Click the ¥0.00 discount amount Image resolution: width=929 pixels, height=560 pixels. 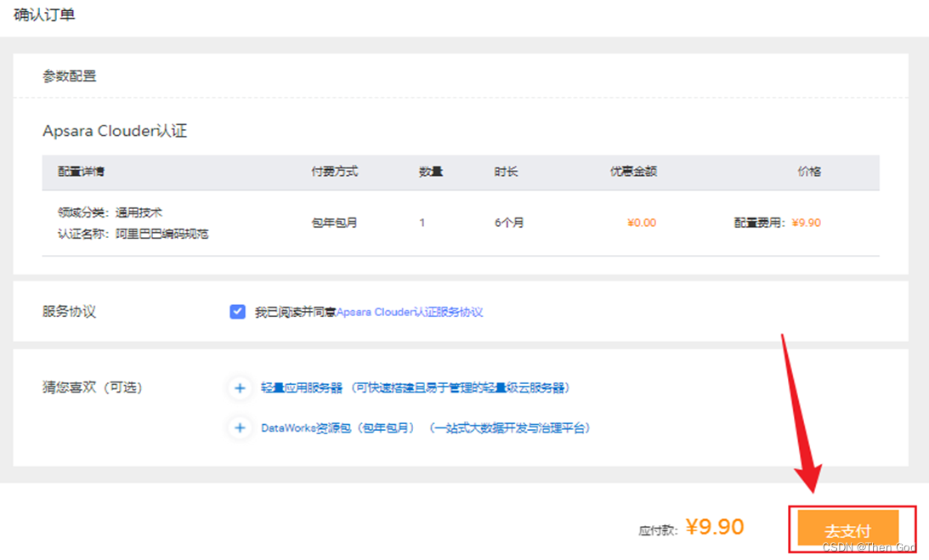pyautogui.click(x=642, y=223)
